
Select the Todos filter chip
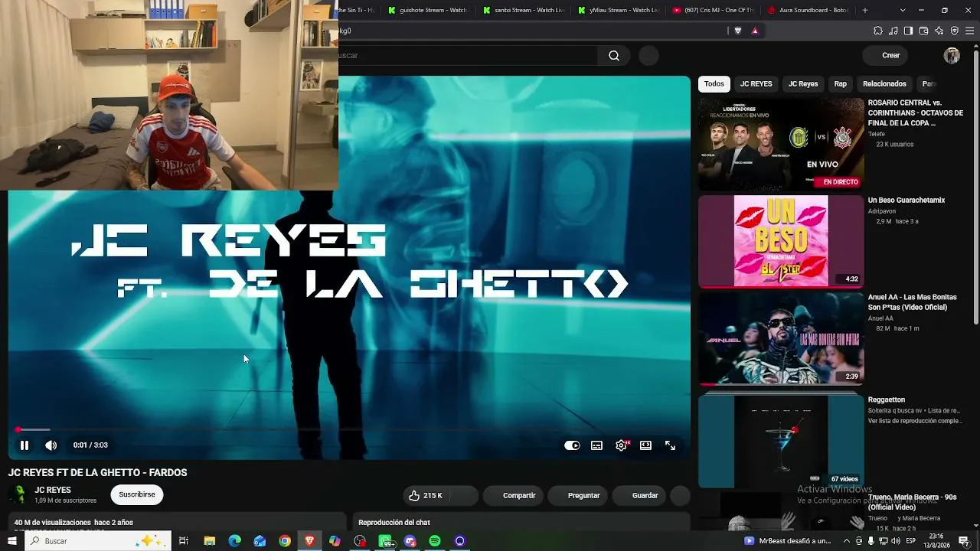click(714, 84)
